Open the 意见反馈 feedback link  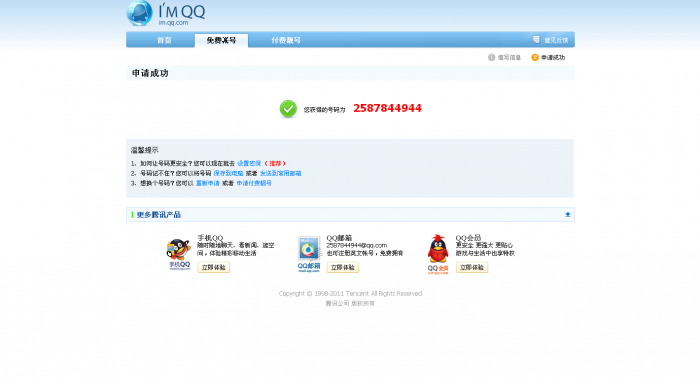click(556, 40)
